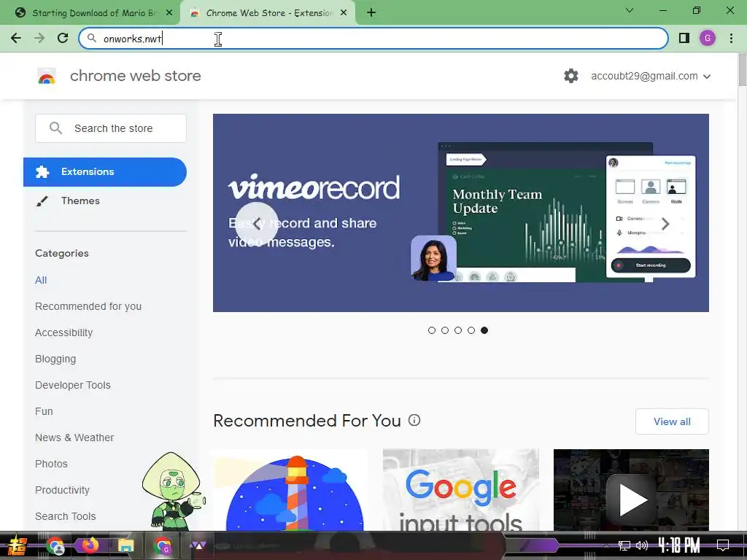Click the Search the store field

111,128
